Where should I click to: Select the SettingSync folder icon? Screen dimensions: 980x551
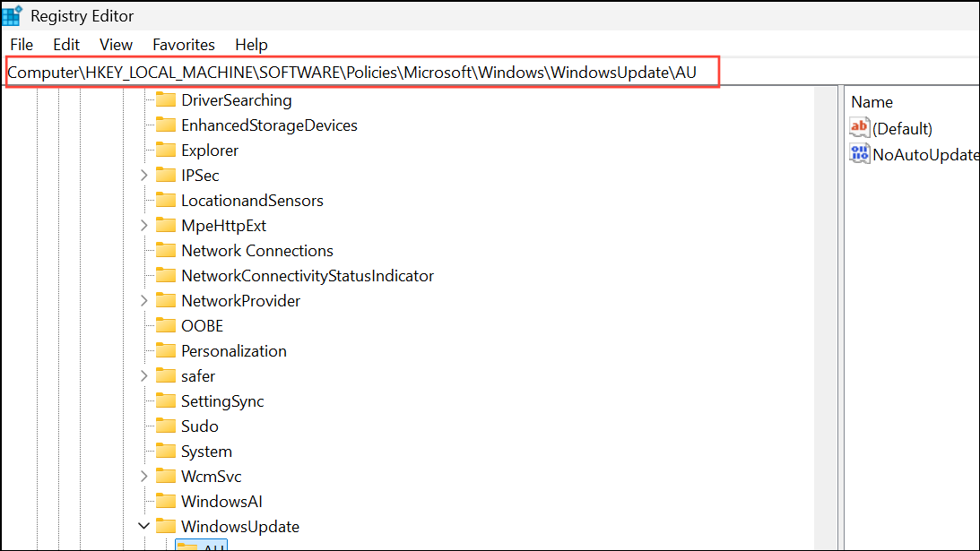pos(165,400)
